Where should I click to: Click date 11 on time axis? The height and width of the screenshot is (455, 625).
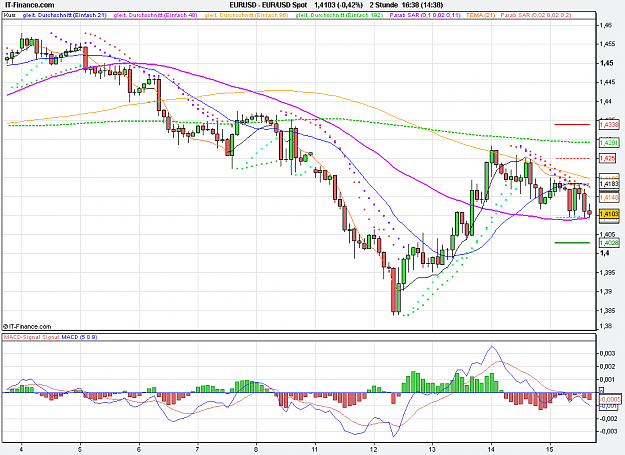[x=315, y=449]
